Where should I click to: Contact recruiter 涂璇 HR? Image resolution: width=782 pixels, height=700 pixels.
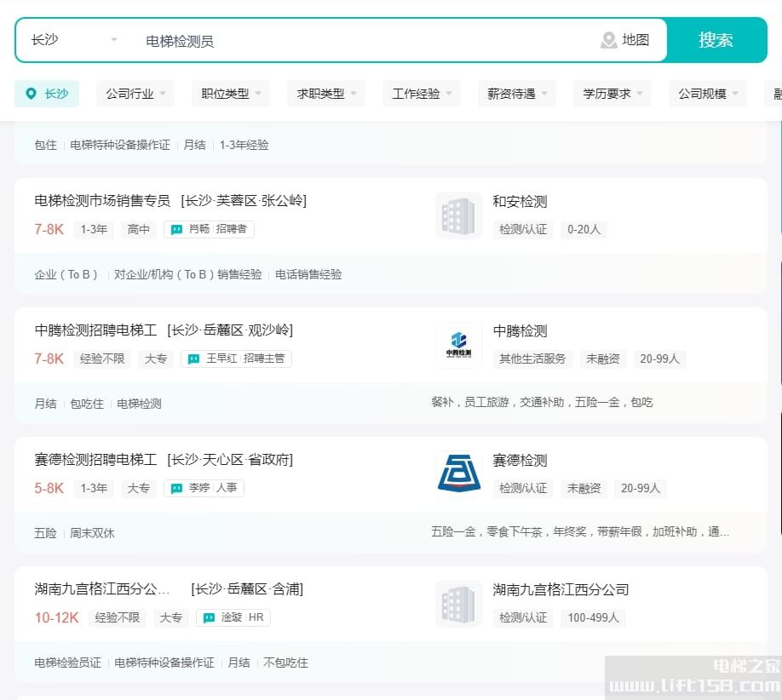pos(233,617)
